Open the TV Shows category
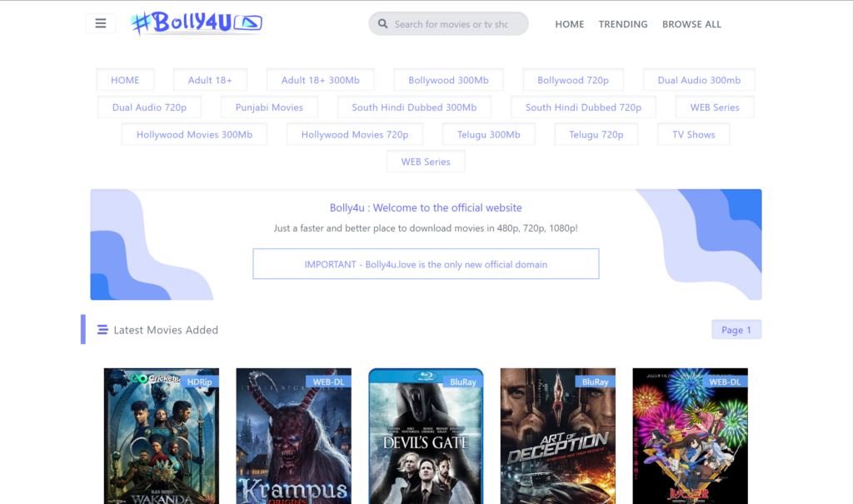853x504 pixels. pos(693,134)
